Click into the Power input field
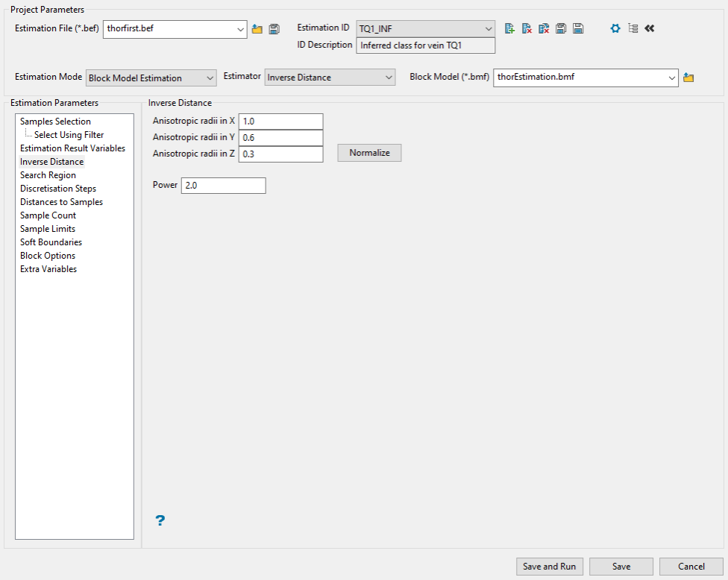728x580 pixels. point(222,186)
